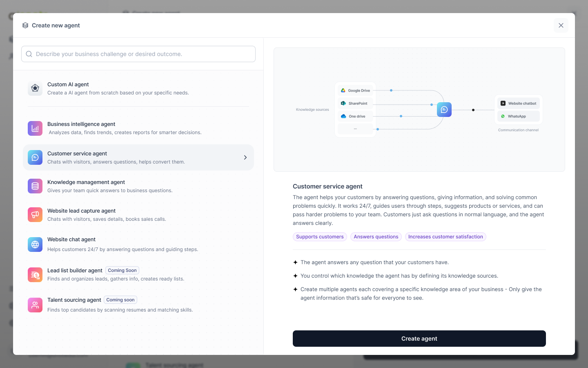This screenshot has height=368, width=588.
Task: Click the Lead list builder agent title
Action: click(75, 270)
